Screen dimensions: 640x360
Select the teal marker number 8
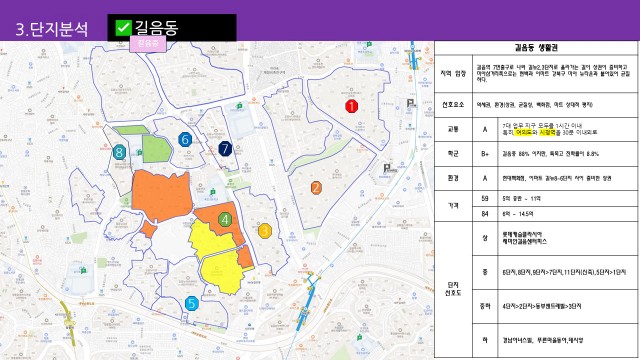119,153
